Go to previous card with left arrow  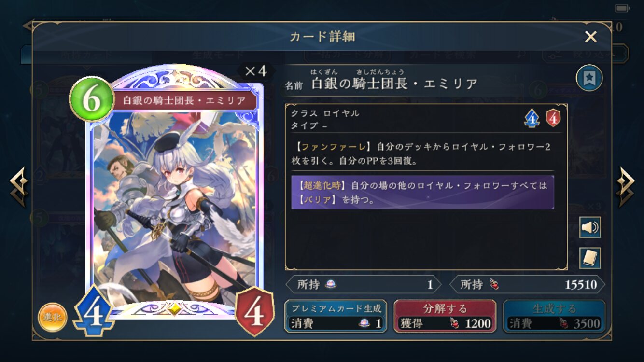18,187
